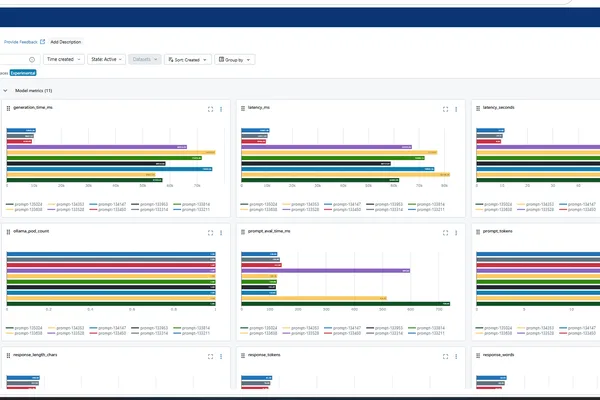Click the Experimental badge
Viewport: 600px width, 400px height.
[23, 73]
